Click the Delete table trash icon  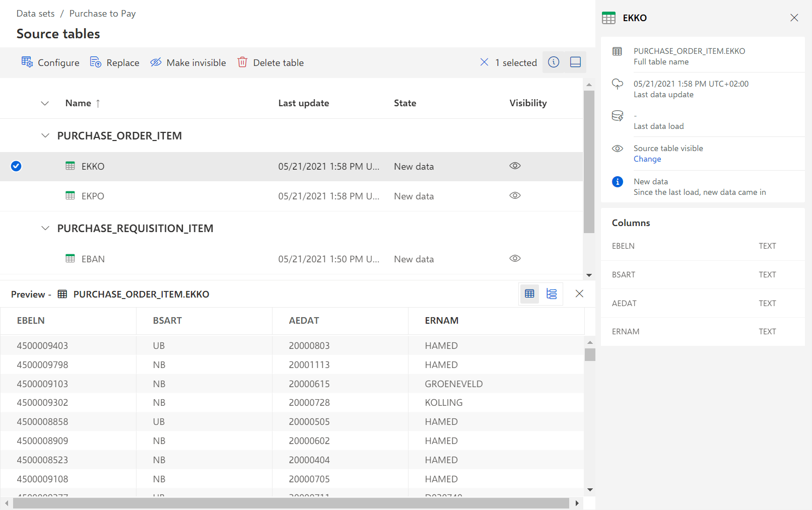(242, 62)
